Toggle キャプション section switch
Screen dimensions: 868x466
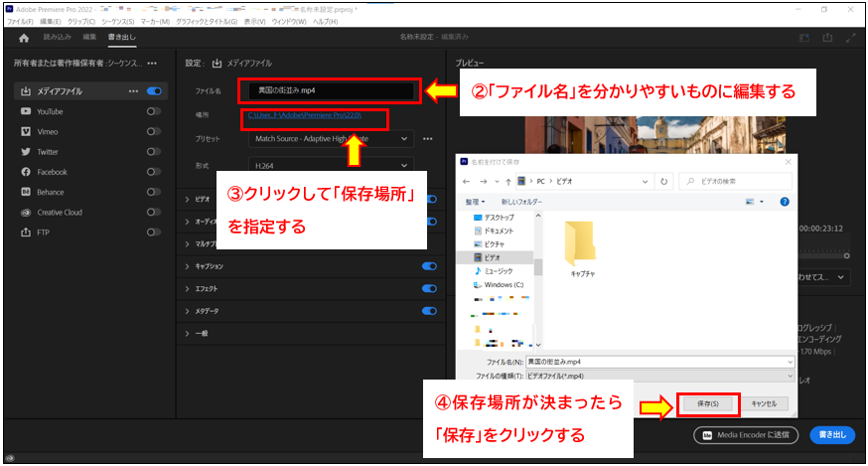(x=430, y=266)
